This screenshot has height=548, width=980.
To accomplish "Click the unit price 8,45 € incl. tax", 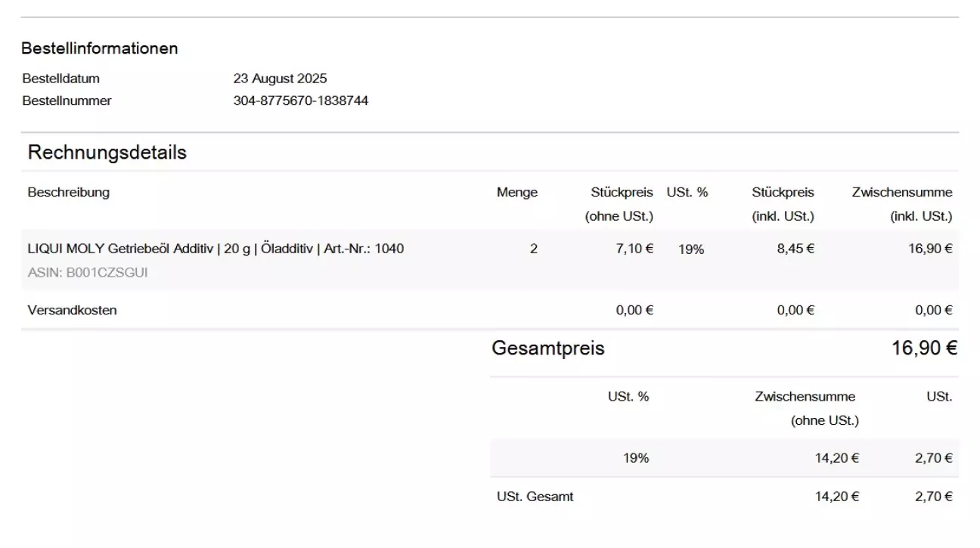I will [795, 249].
